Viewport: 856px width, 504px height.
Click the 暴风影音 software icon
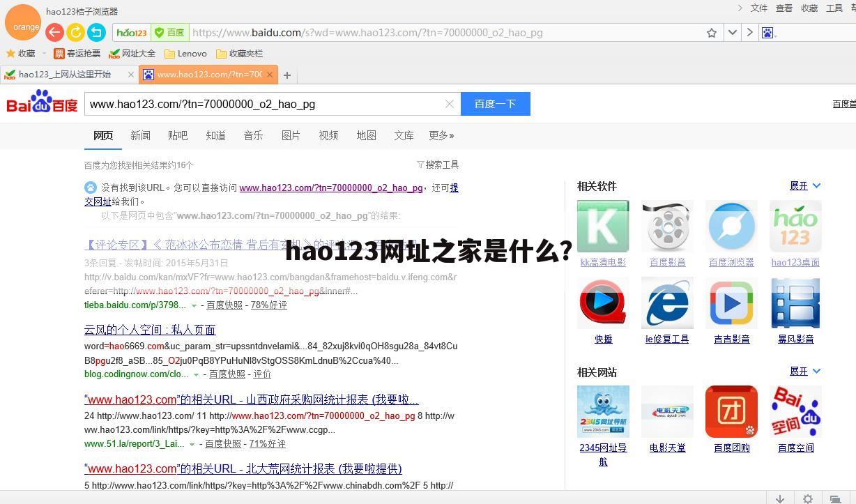click(795, 303)
